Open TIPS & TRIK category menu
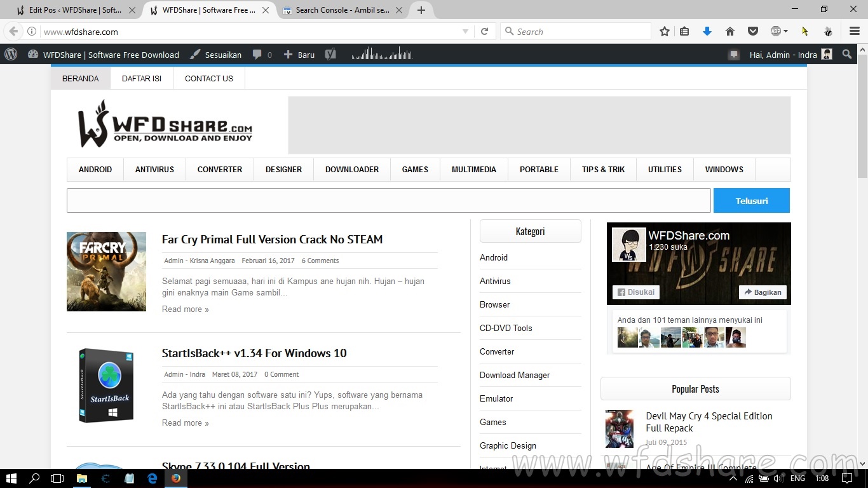 603,169
